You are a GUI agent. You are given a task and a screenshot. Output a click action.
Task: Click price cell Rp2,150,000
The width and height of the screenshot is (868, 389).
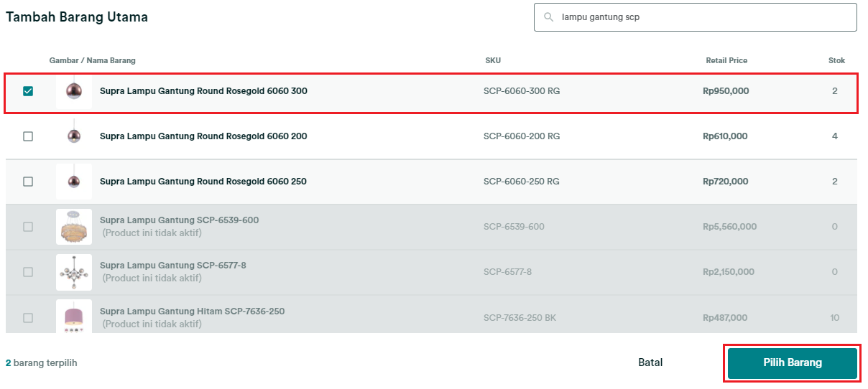(729, 272)
